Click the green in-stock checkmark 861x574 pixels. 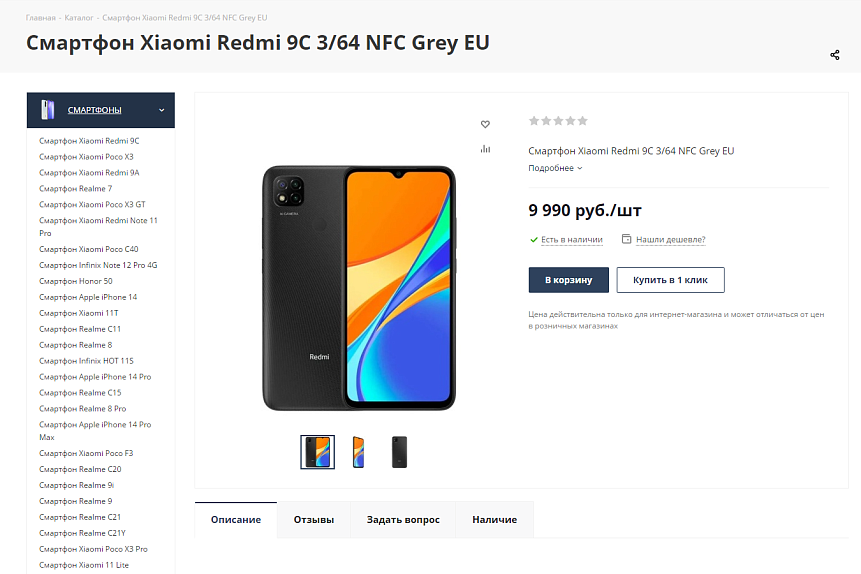tap(534, 239)
